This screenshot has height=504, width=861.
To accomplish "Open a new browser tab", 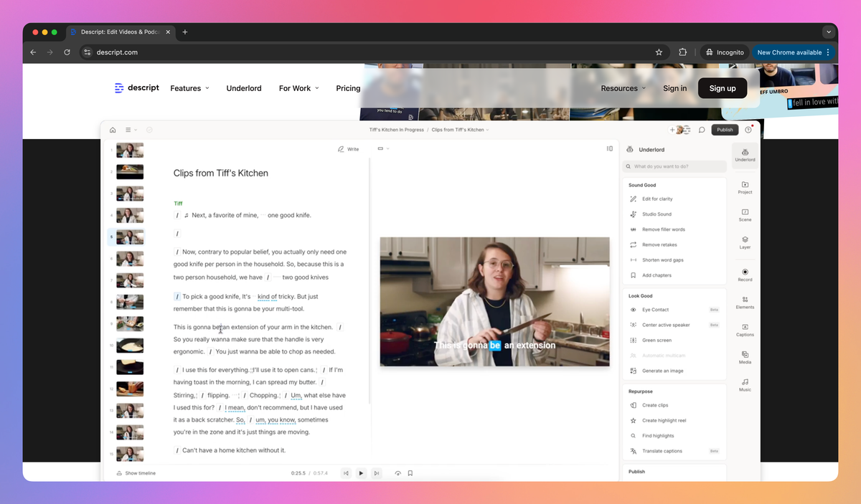I will (x=184, y=32).
